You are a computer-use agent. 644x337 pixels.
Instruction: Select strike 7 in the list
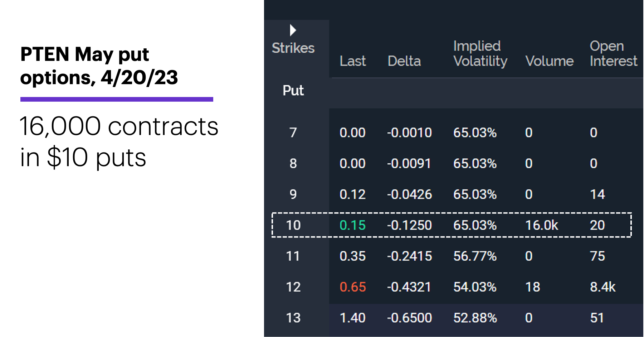coord(293,133)
